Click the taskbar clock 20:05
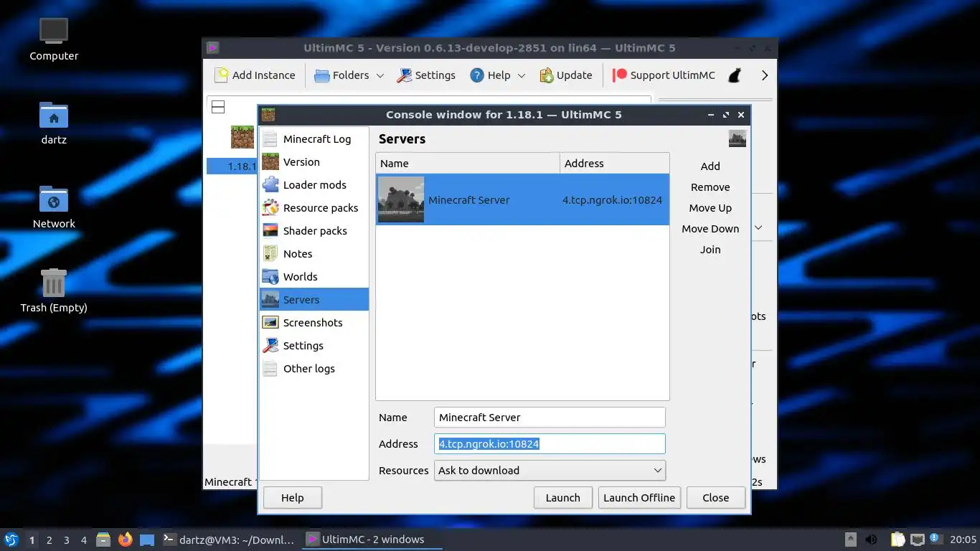 point(963,540)
